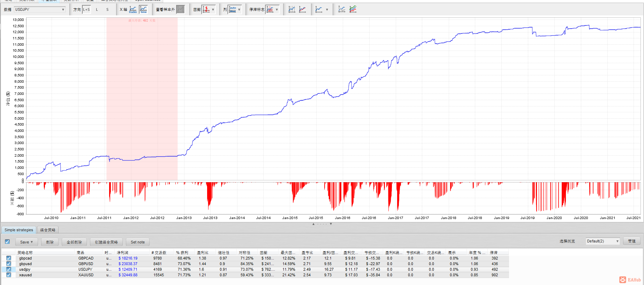Uncheck the gbpusd strategy checkbox
644x285 pixels.
(x=9, y=264)
